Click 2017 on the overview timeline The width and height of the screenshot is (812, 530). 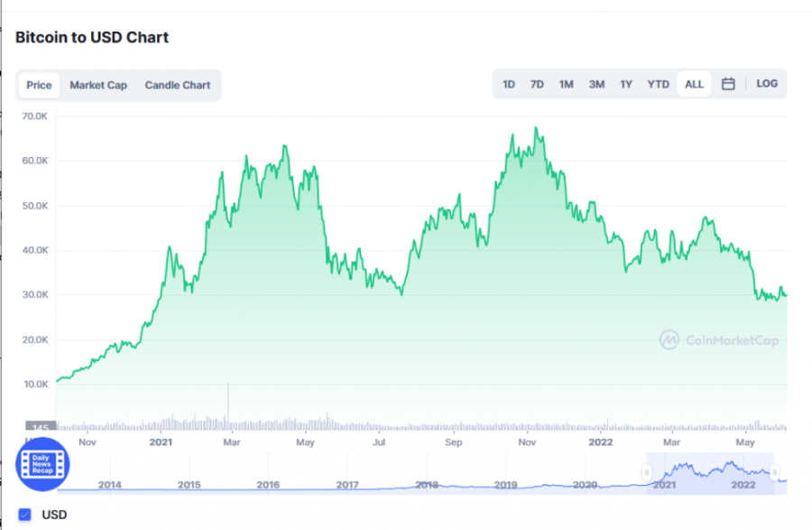pos(347,485)
